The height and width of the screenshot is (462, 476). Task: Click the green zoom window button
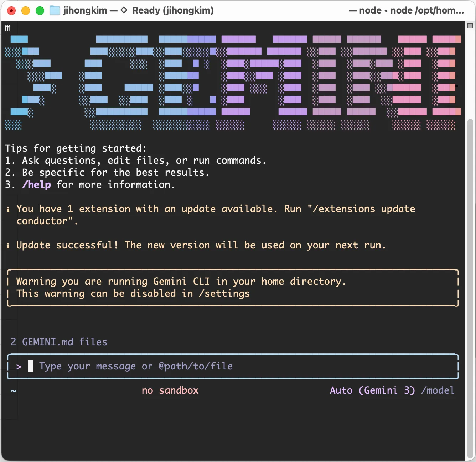click(x=40, y=11)
